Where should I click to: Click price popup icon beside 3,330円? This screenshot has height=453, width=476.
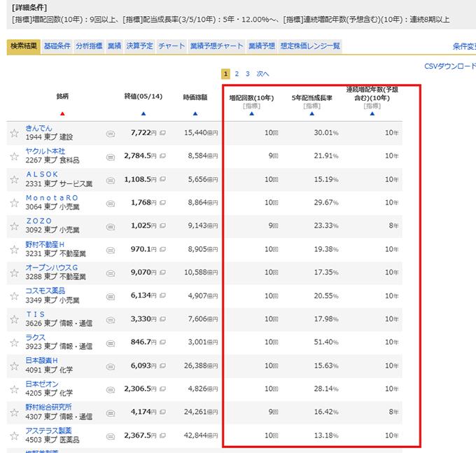(162, 319)
